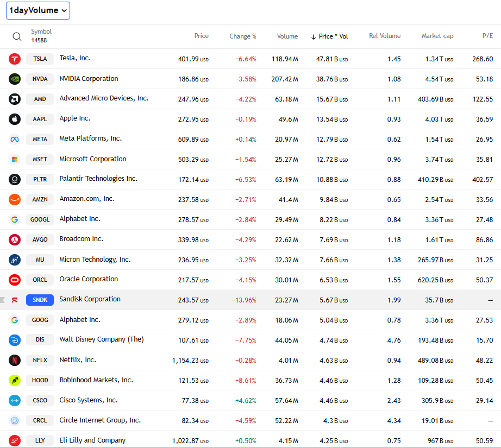Open the TSLA ticker badge

40,59
